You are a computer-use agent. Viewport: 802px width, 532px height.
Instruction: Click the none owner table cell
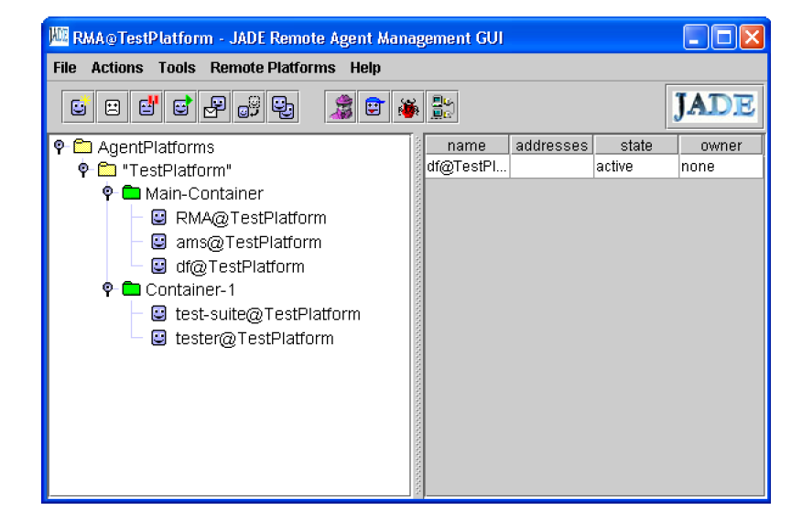click(721, 167)
